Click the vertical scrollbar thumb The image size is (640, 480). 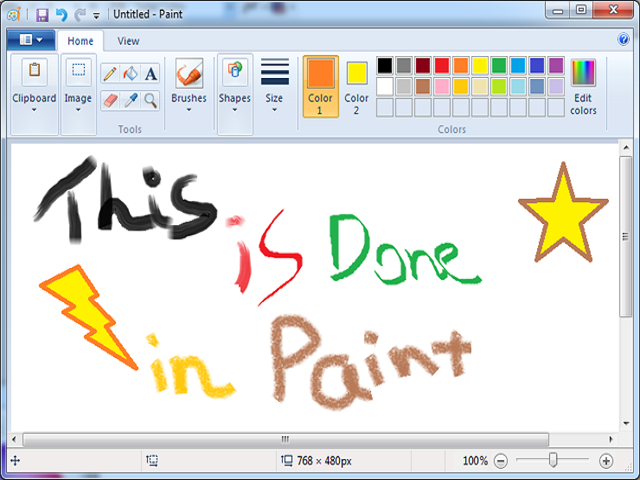(625, 236)
